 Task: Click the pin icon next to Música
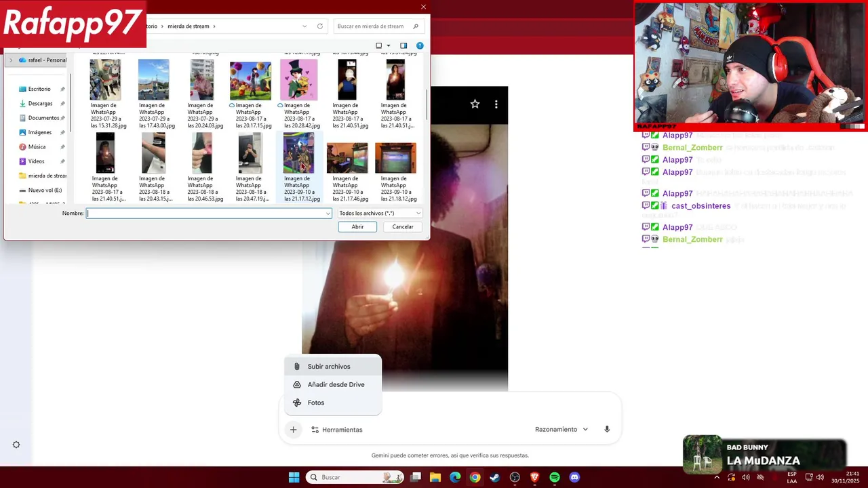[62, 147]
